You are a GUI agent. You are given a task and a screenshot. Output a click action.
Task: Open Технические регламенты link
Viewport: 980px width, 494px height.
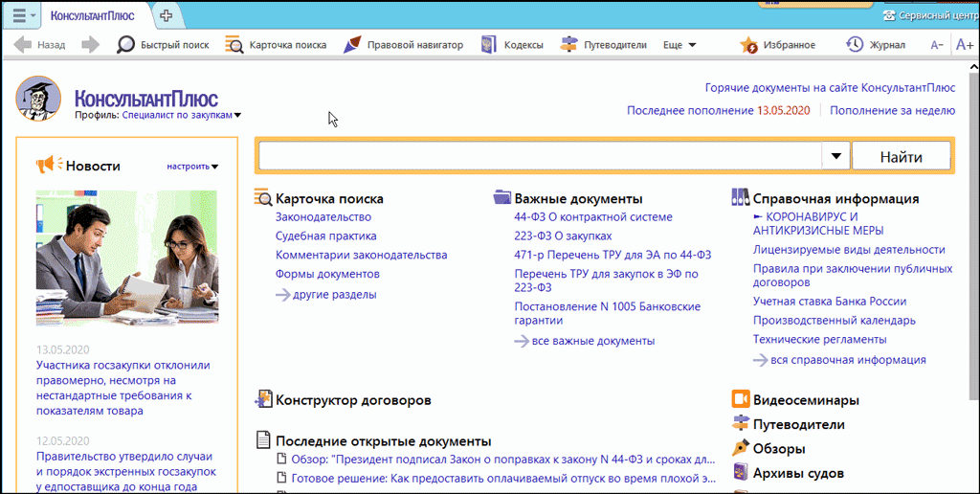[x=819, y=340]
